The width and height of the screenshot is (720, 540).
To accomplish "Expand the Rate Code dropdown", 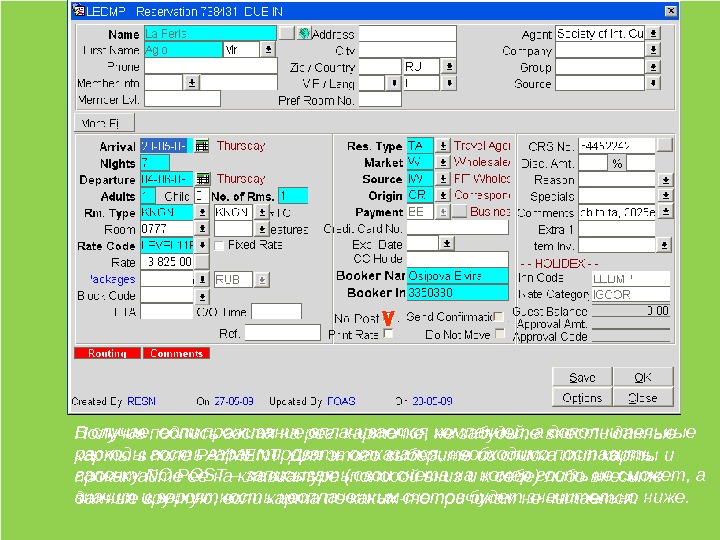I will click(x=202, y=245).
